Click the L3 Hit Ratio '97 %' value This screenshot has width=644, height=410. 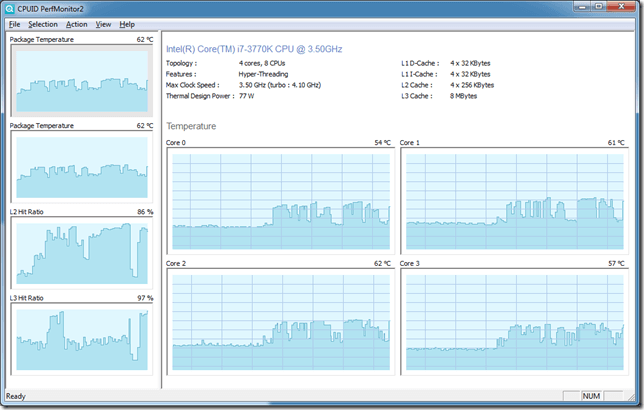(x=145, y=298)
